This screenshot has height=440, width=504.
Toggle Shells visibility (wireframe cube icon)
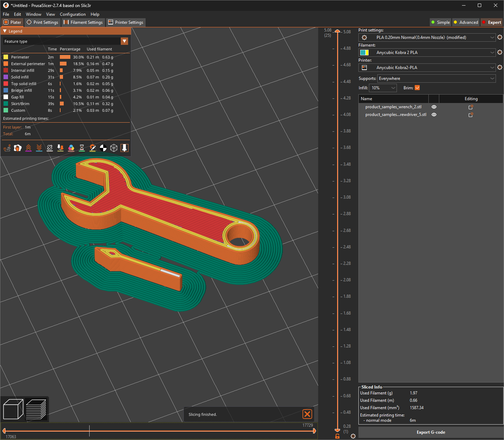[x=114, y=148]
